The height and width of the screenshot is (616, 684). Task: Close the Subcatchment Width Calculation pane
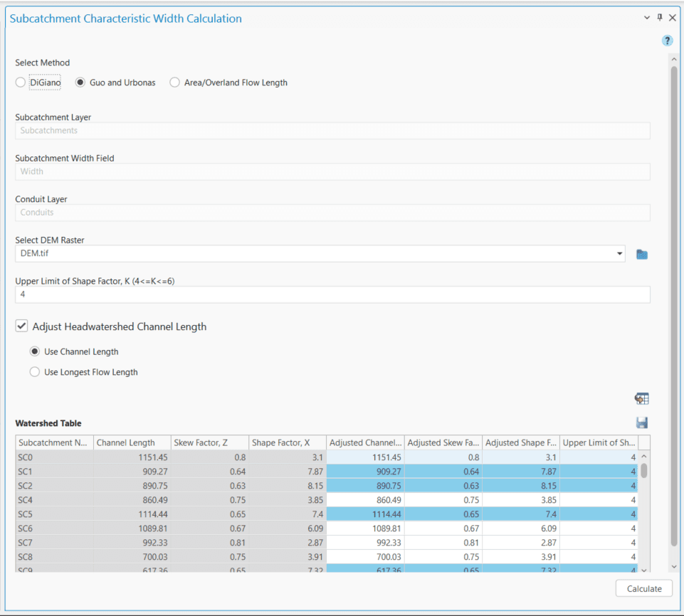(x=673, y=18)
